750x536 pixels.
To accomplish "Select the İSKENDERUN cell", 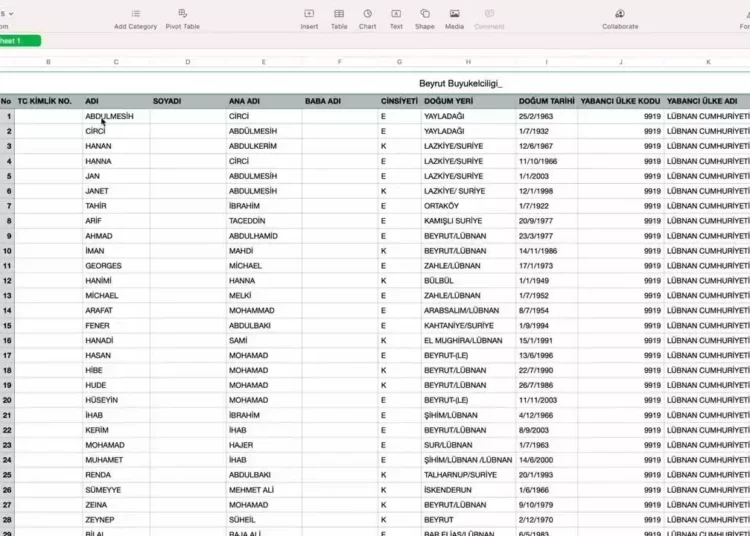I will [x=468, y=490].
